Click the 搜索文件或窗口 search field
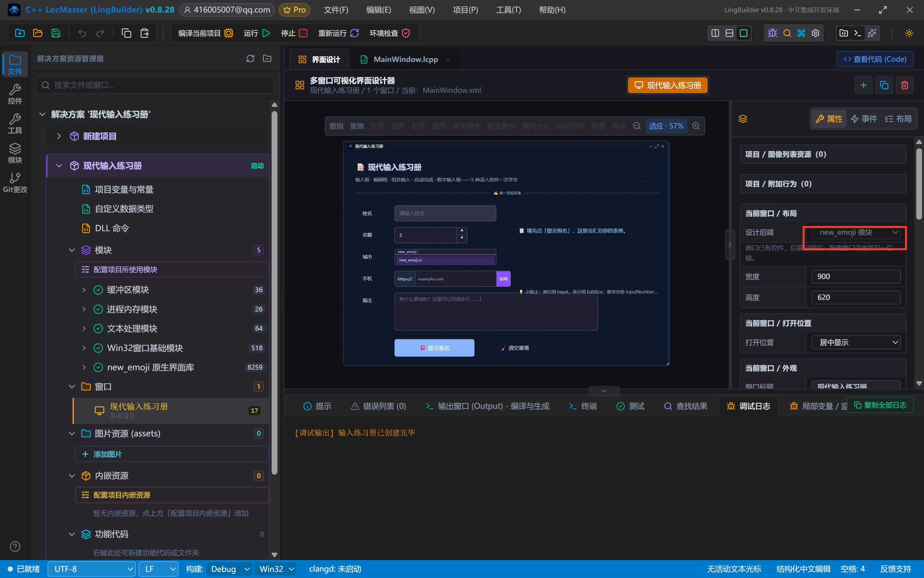The width and height of the screenshot is (924, 578). [155, 85]
